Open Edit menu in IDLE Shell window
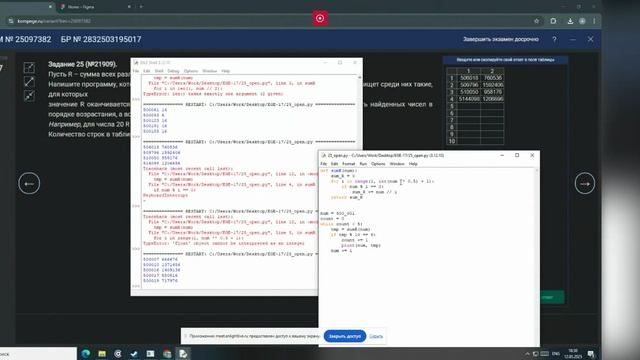640x360 pixels. (147, 71)
